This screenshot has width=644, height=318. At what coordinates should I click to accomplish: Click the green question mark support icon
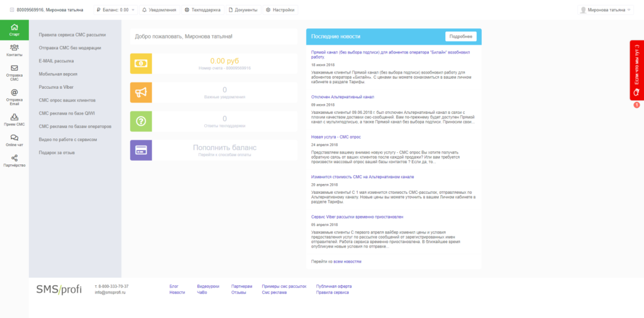coord(141,121)
